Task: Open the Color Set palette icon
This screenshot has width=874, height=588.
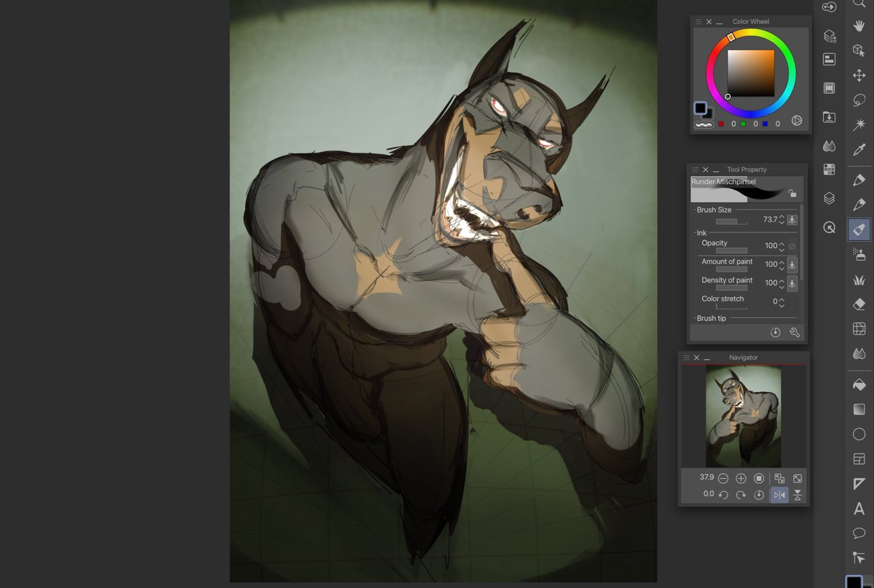Action: pyautogui.click(x=829, y=170)
